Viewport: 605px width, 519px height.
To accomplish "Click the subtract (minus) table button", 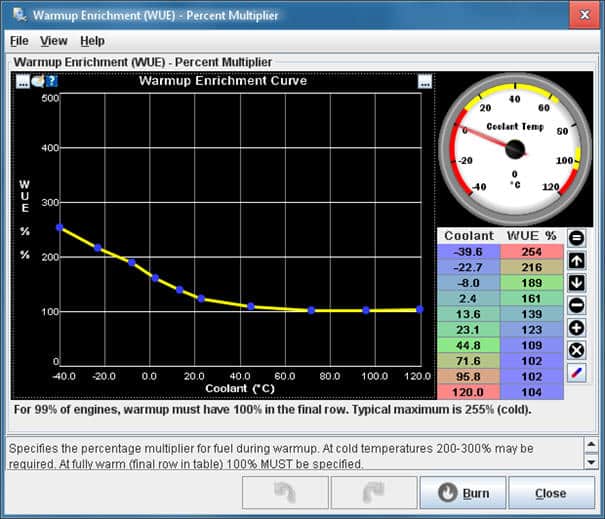I will click(x=576, y=305).
